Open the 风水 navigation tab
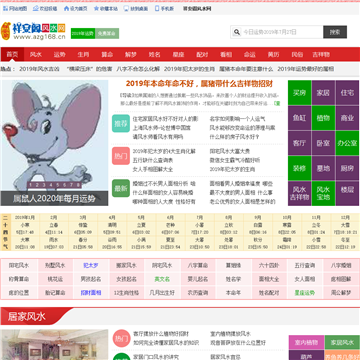This screenshot has height=360, width=360. pos(36,54)
